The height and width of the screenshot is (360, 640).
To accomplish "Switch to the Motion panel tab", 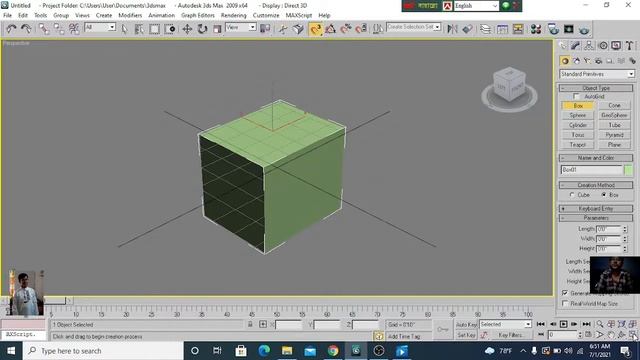I will coord(603,46).
